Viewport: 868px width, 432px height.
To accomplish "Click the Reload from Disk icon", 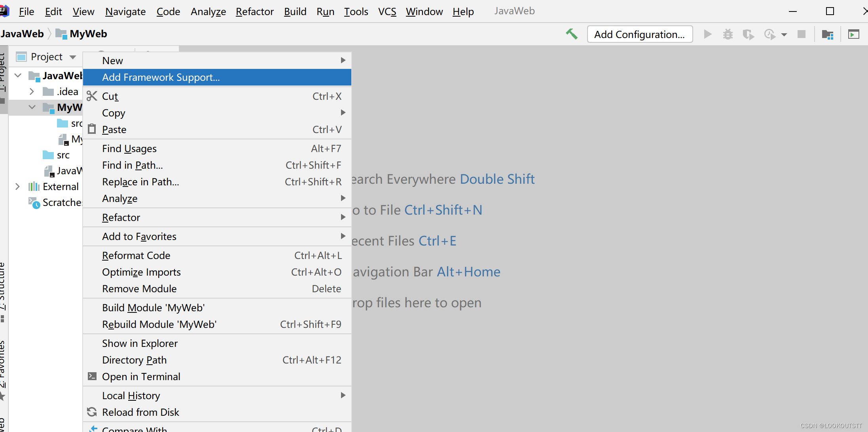I will 92,412.
